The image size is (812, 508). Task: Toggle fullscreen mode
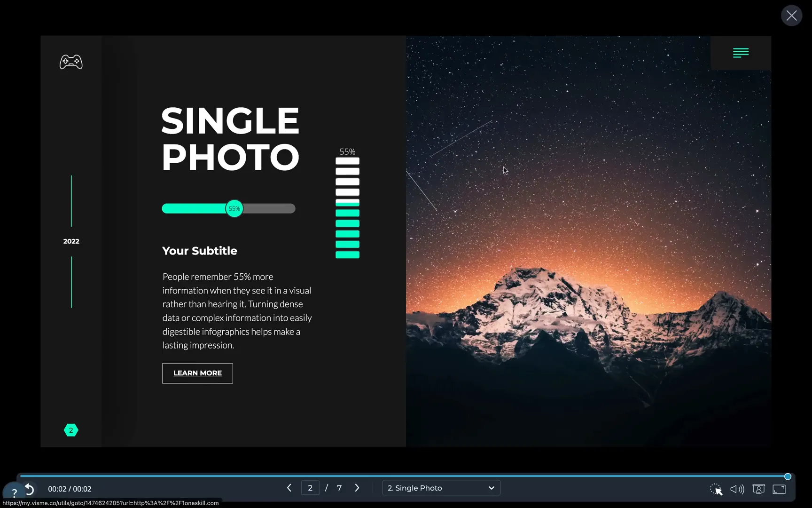click(x=779, y=489)
